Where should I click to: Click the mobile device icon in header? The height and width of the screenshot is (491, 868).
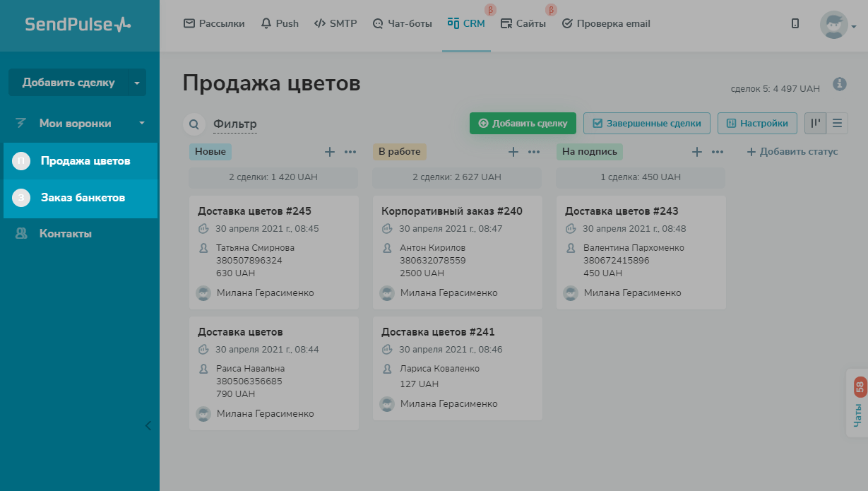[795, 23]
